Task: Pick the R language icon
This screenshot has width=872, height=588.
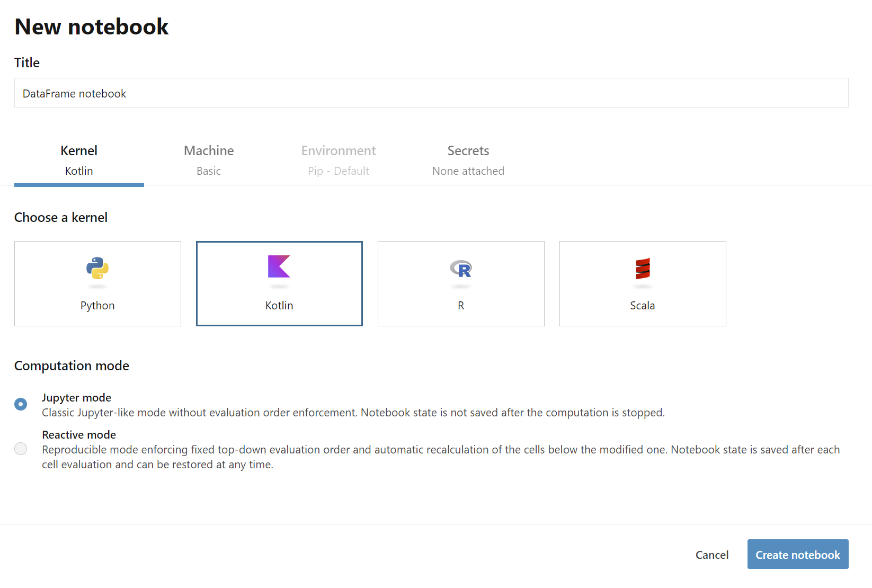Action: [x=461, y=269]
